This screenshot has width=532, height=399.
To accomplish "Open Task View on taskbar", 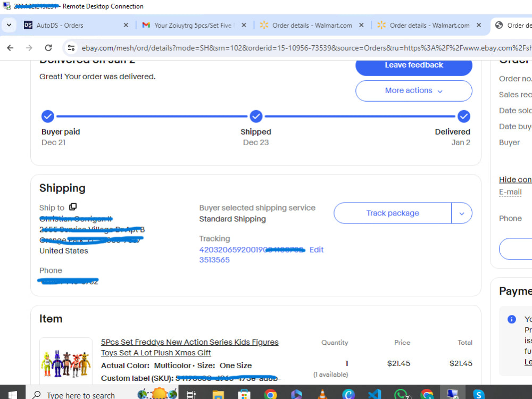I will point(191,394).
